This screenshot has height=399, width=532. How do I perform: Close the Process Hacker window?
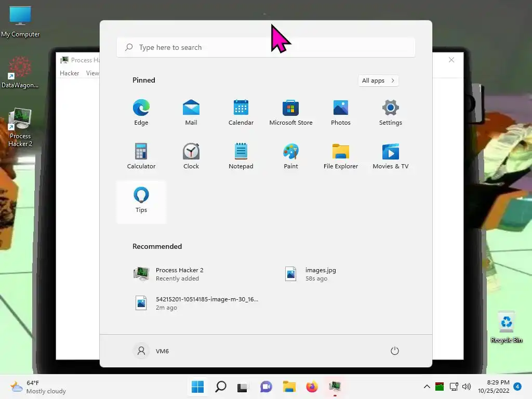coord(451,60)
